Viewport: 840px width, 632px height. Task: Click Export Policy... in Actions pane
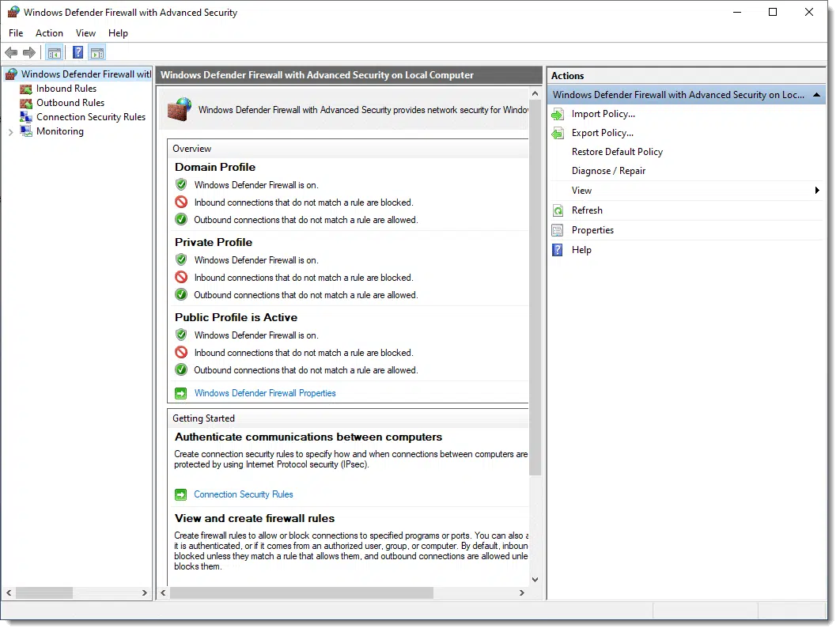[x=603, y=133]
